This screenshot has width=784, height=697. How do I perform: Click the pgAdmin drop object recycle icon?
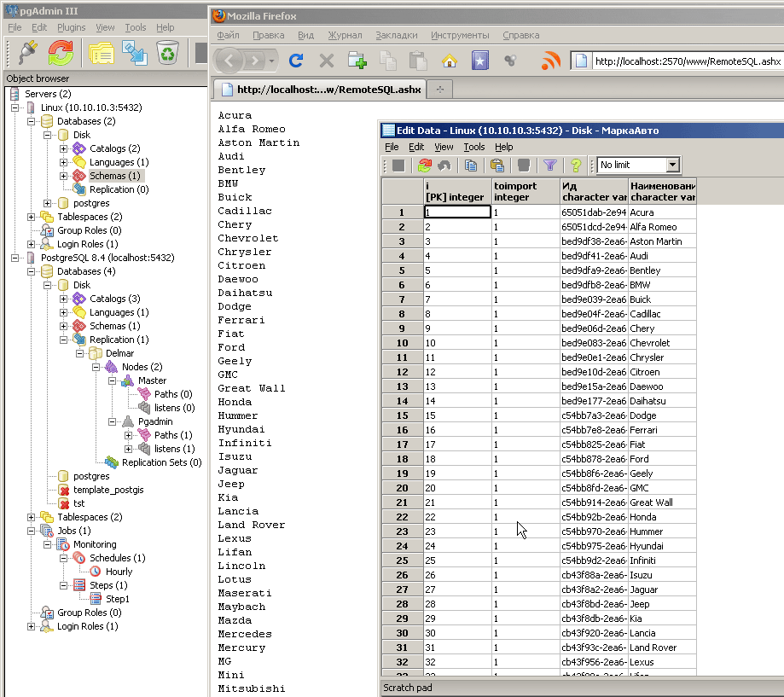[167, 53]
